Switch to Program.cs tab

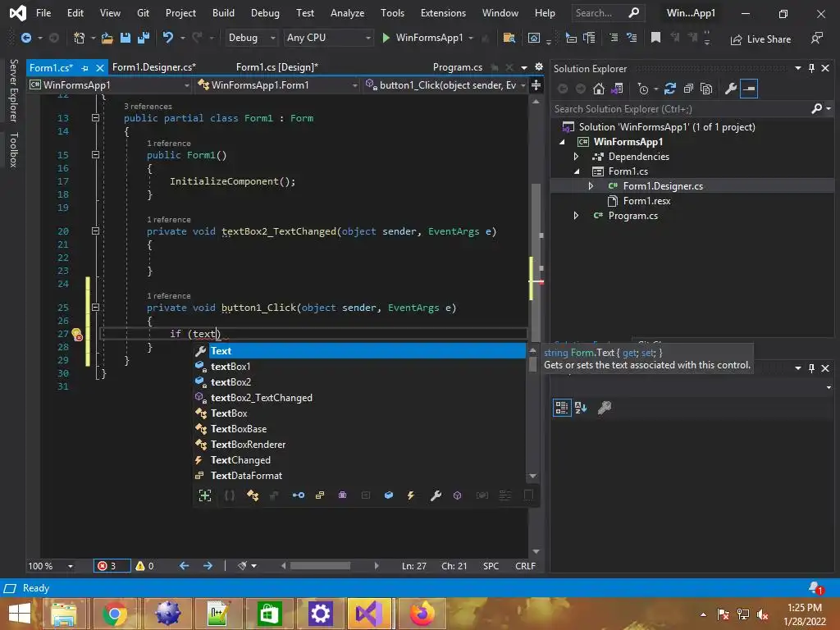tap(458, 67)
